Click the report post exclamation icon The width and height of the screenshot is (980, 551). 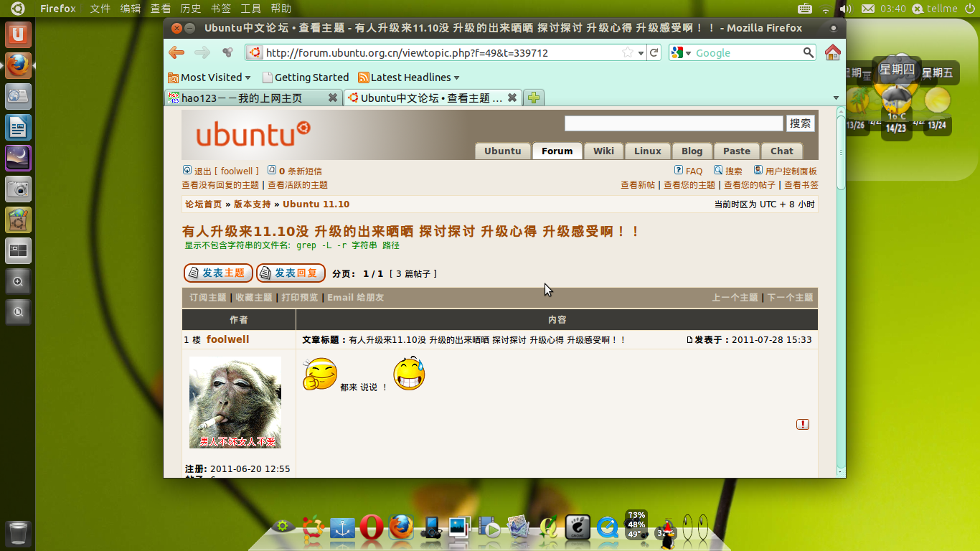click(x=803, y=424)
